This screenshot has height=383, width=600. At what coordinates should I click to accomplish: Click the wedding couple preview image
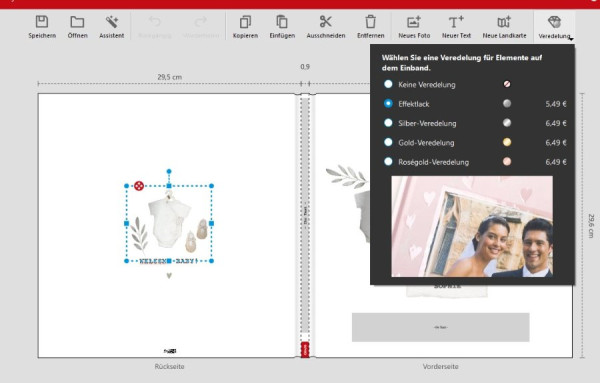(472, 226)
